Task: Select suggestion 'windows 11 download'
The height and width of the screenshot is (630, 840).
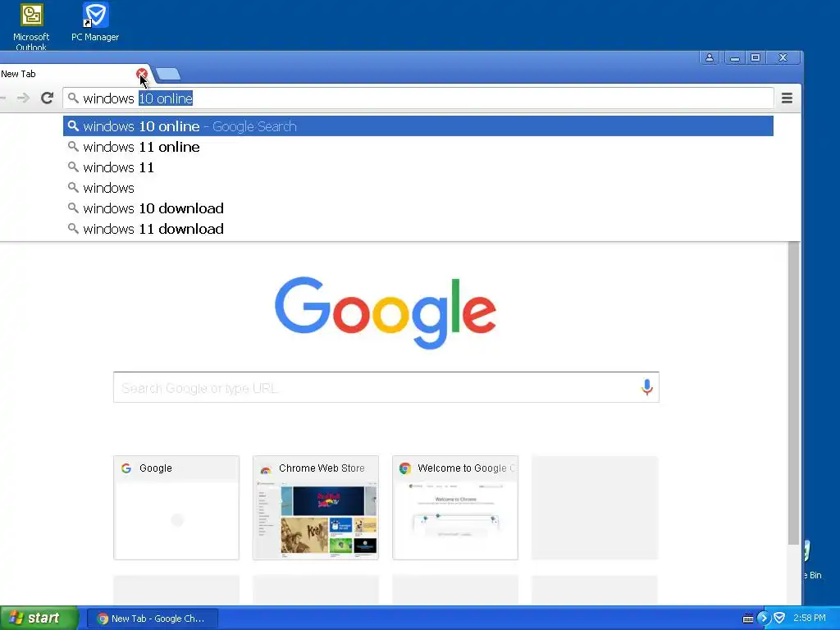Action: (418, 229)
